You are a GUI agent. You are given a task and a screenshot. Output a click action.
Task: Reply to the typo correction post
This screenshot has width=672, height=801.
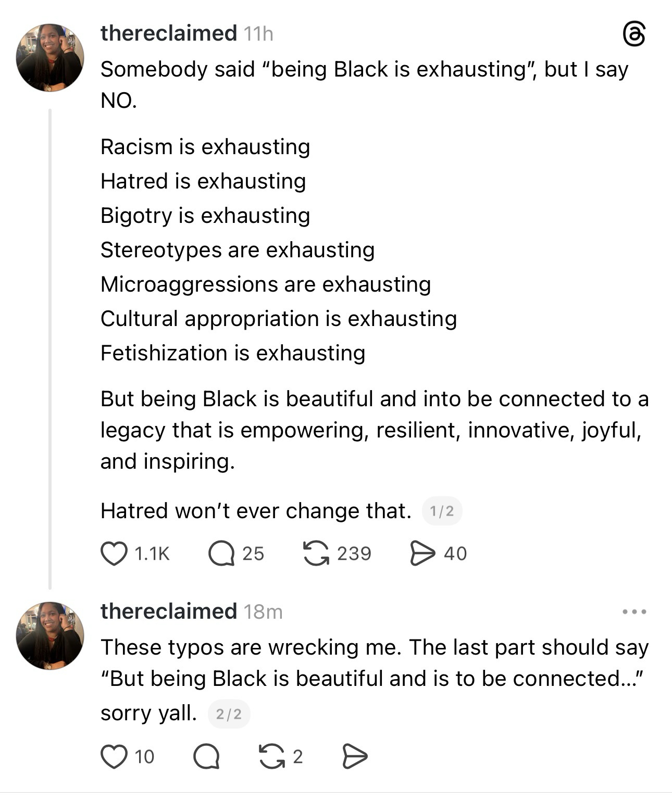[x=206, y=757]
